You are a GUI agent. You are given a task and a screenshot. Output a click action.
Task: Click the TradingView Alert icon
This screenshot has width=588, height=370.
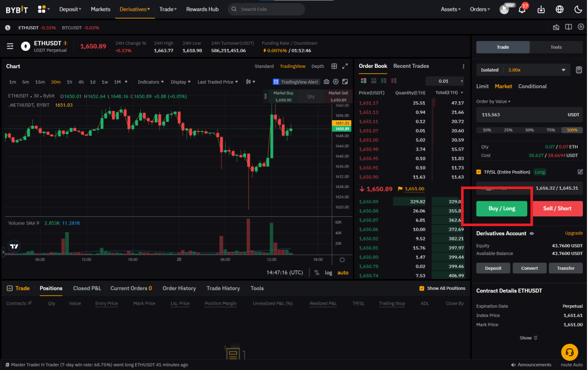276,82
